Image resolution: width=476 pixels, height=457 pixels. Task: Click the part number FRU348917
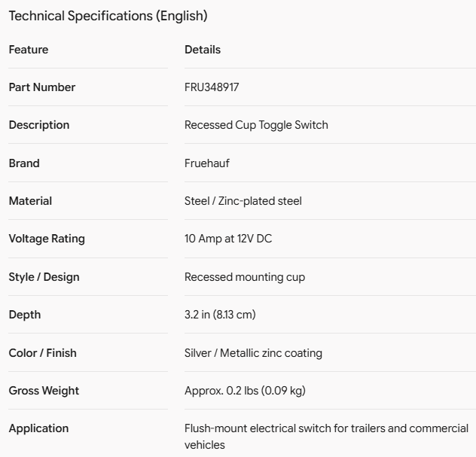pyautogui.click(x=212, y=87)
